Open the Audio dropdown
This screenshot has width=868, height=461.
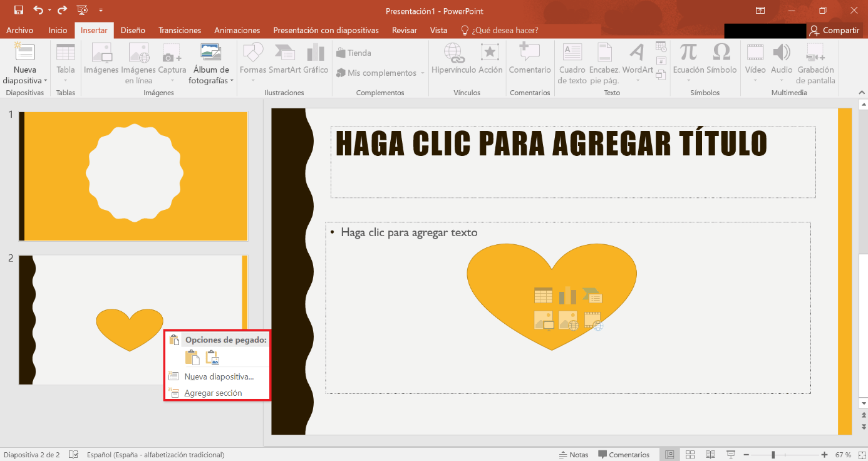pyautogui.click(x=782, y=80)
